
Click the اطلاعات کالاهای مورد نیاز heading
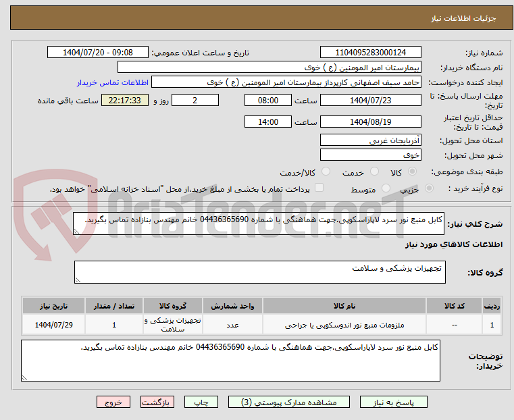(454, 244)
